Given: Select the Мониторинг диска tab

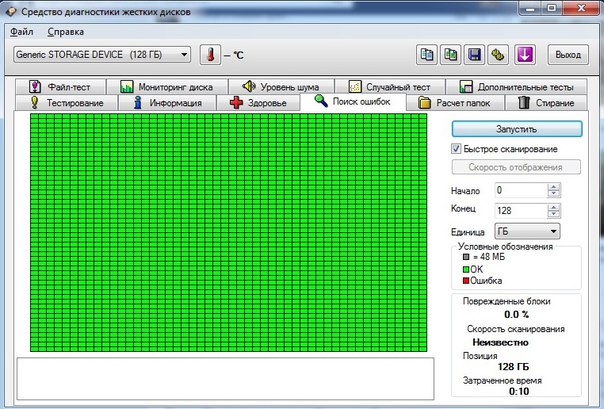Looking at the screenshot, I should coord(165,87).
